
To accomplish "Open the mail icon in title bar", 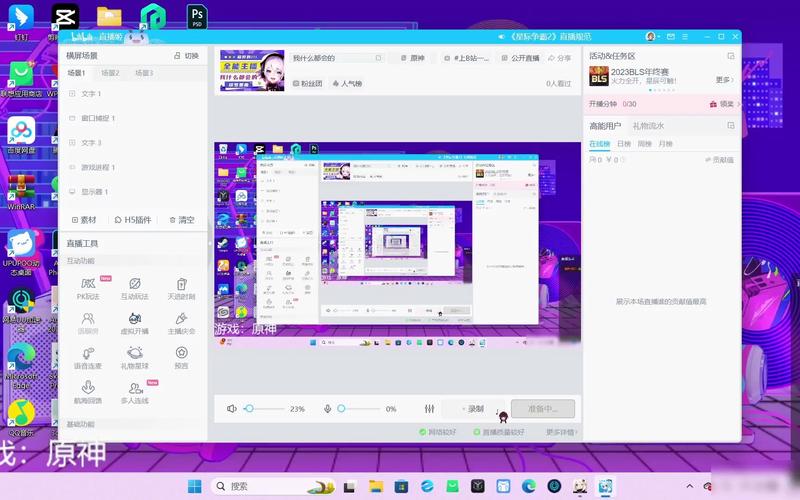I will (670, 37).
